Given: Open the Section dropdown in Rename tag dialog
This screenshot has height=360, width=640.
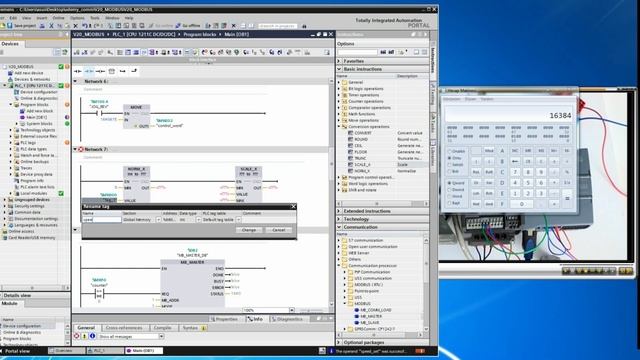Looking at the screenshot, I should coord(158,220).
